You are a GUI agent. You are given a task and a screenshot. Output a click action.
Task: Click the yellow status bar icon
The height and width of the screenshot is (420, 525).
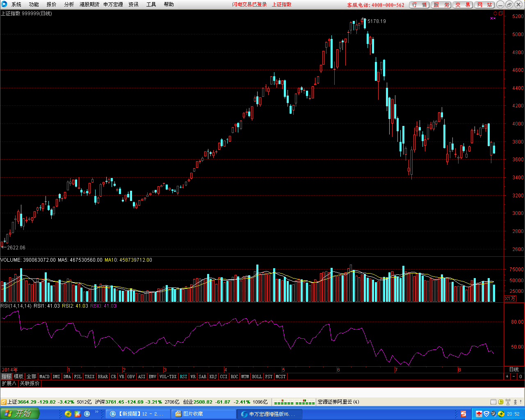[x=501, y=402]
